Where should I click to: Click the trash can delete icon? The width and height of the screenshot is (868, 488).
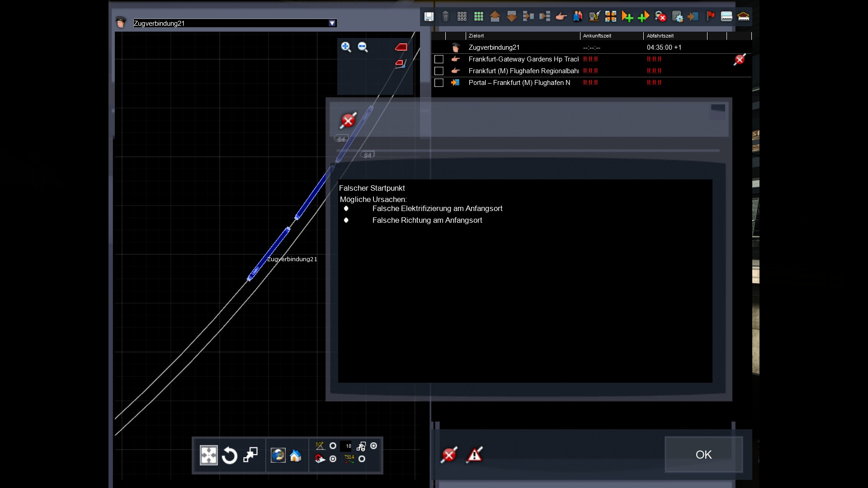pyautogui.click(x=445, y=17)
